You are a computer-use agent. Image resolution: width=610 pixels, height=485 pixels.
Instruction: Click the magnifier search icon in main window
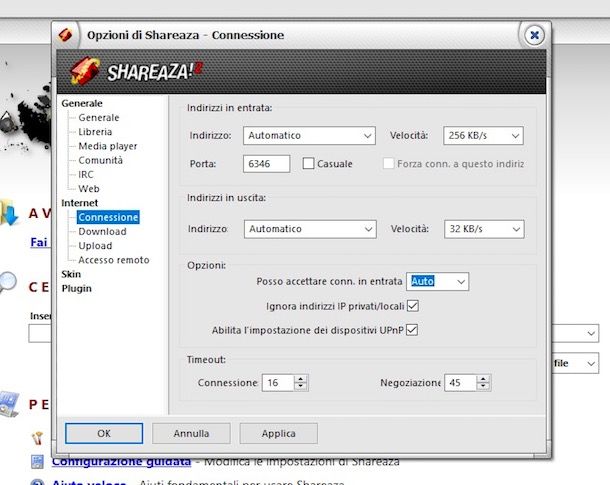8,282
